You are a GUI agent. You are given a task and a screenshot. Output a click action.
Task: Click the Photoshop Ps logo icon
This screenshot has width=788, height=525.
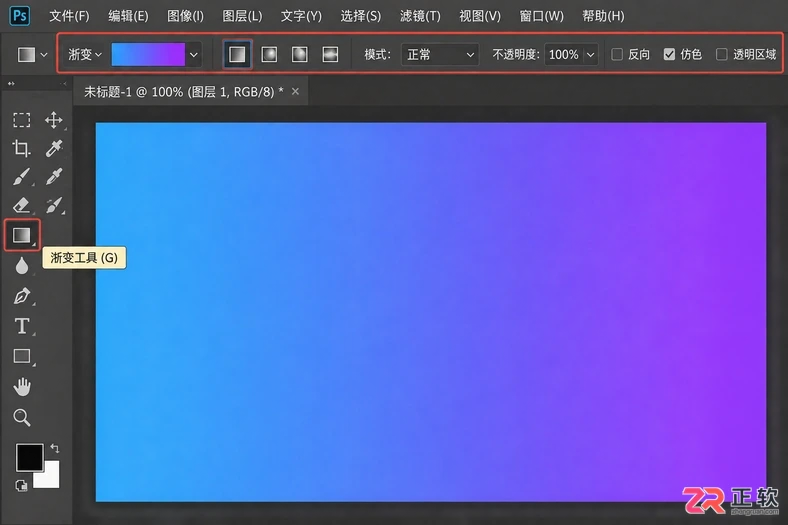20,16
